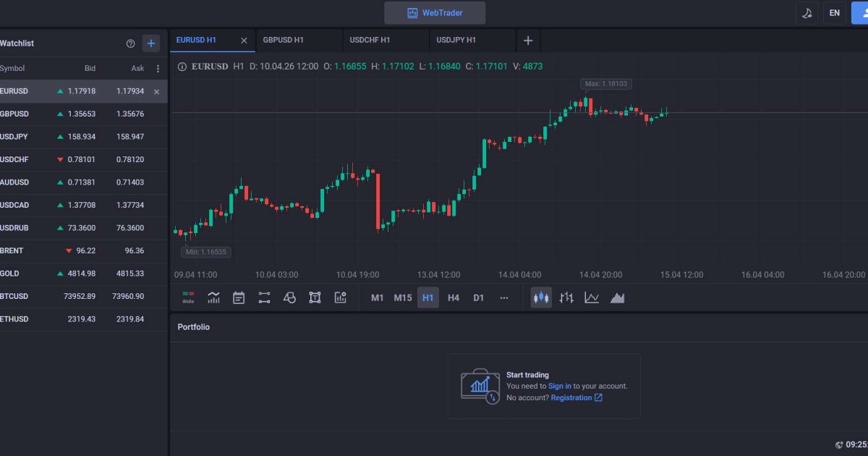This screenshot has height=456, width=868.
Task: Switch to the GBPUSD H1 tab
Action: [x=299, y=41]
